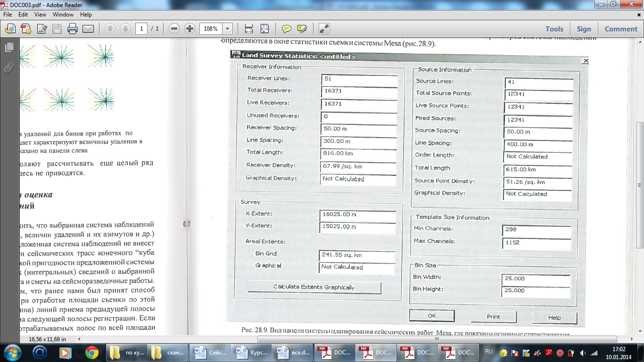
Task: Click 'Calculate Extents Graphically' in the figure
Action: pos(314,287)
